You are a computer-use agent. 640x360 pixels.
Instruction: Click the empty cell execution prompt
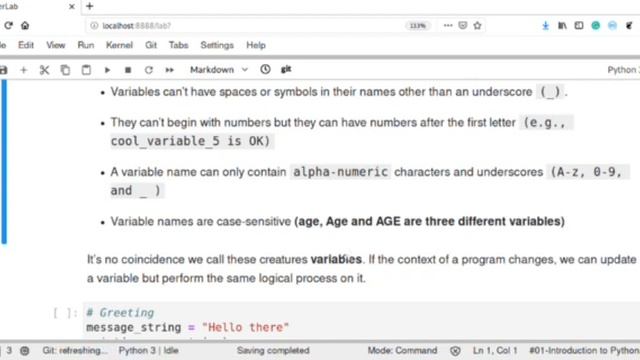[65, 313]
